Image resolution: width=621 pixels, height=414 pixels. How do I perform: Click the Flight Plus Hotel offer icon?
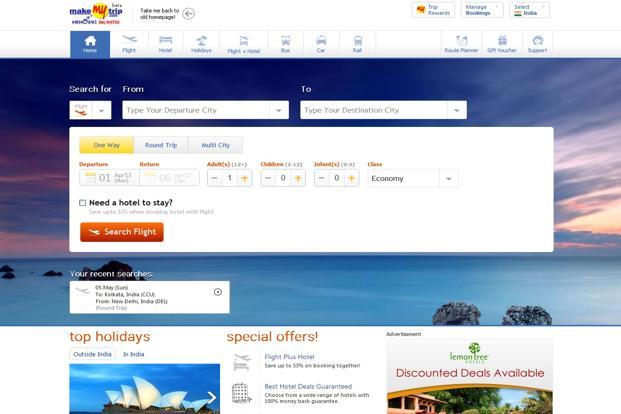coord(242,362)
